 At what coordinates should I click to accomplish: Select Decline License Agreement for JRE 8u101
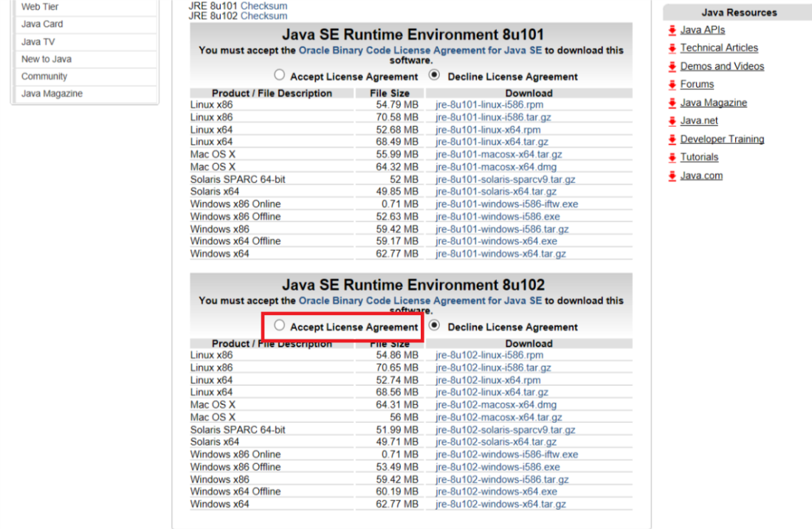435,75
